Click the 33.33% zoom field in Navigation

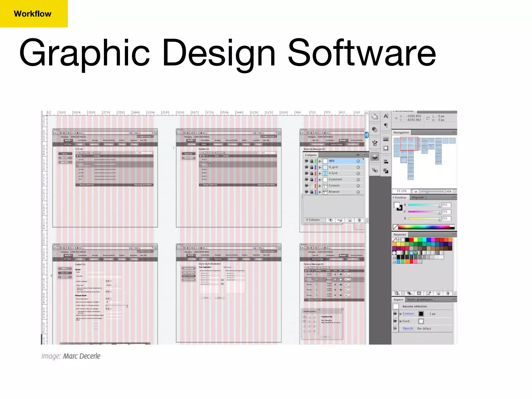point(401,191)
